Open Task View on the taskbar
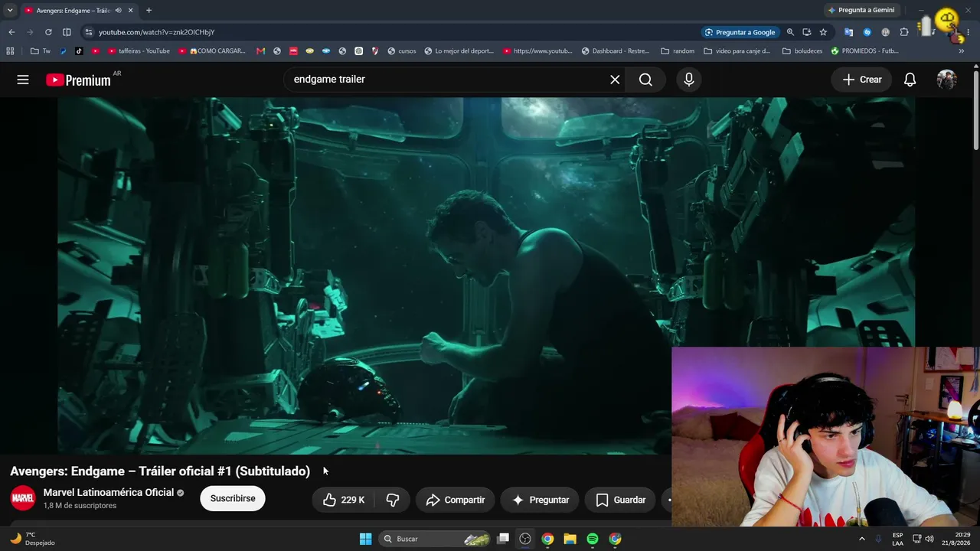 pos(503,539)
